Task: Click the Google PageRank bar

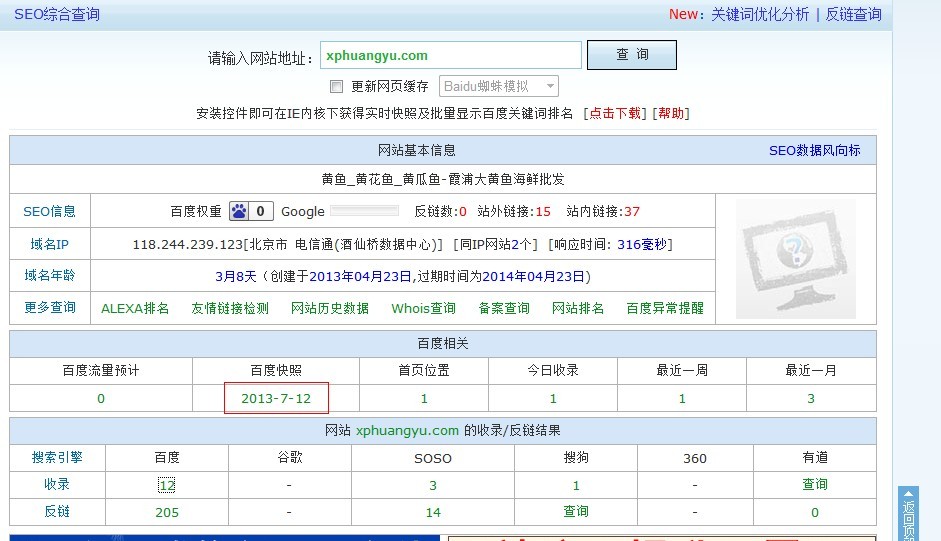Action: tap(364, 211)
